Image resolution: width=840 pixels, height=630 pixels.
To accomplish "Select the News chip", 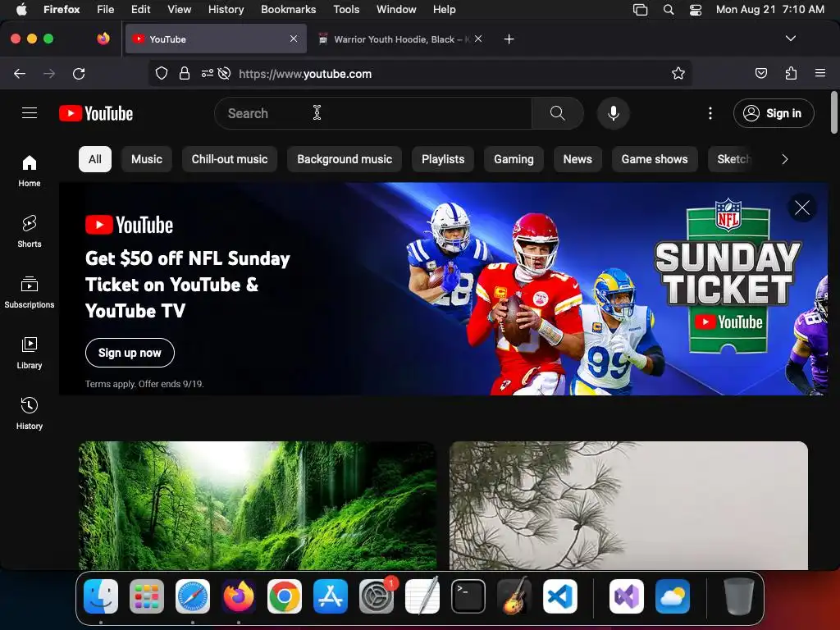I will pyautogui.click(x=577, y=159).
